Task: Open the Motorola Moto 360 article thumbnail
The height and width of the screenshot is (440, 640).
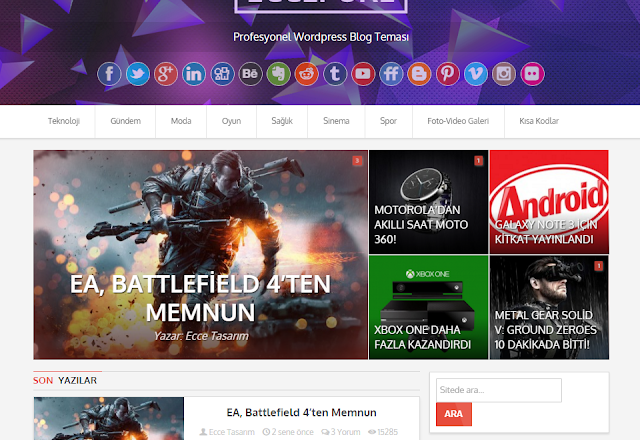Action: click(428, 201)
